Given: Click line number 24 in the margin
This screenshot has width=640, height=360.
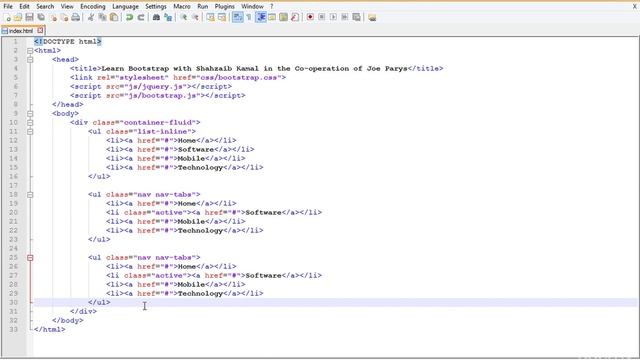Looking at the screenshot, I should click(13, 249).
